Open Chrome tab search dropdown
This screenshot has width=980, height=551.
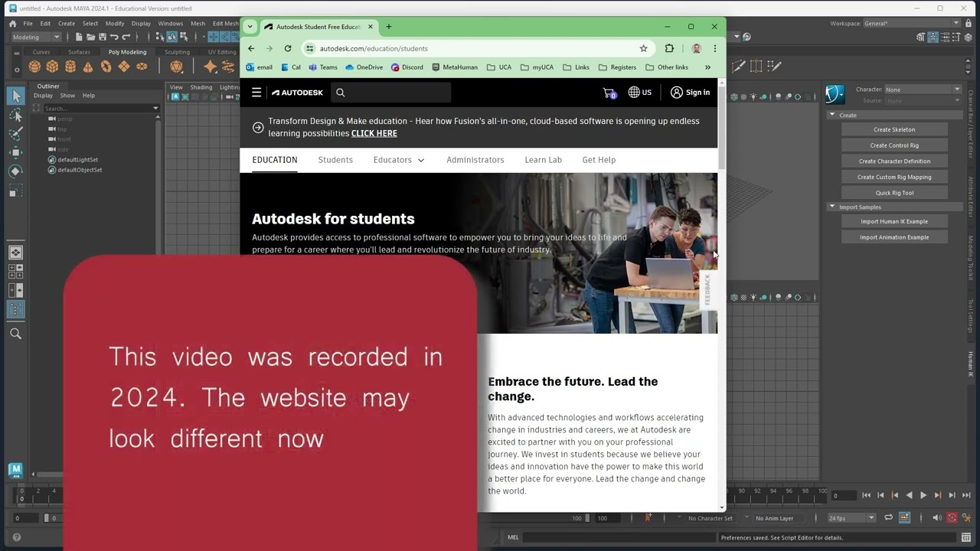250,27
